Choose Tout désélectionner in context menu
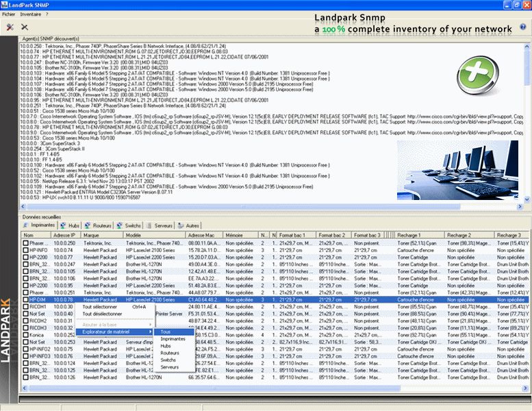532x411 pixels. tap(114, 314)
